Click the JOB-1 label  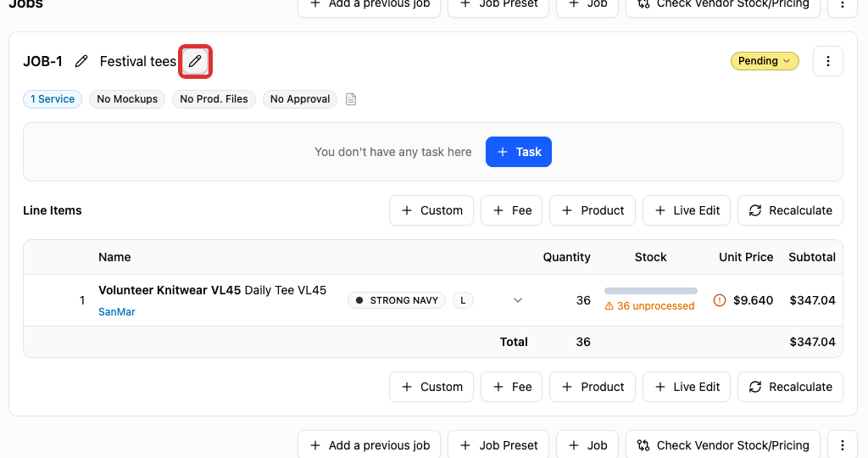tap(42, 61)
